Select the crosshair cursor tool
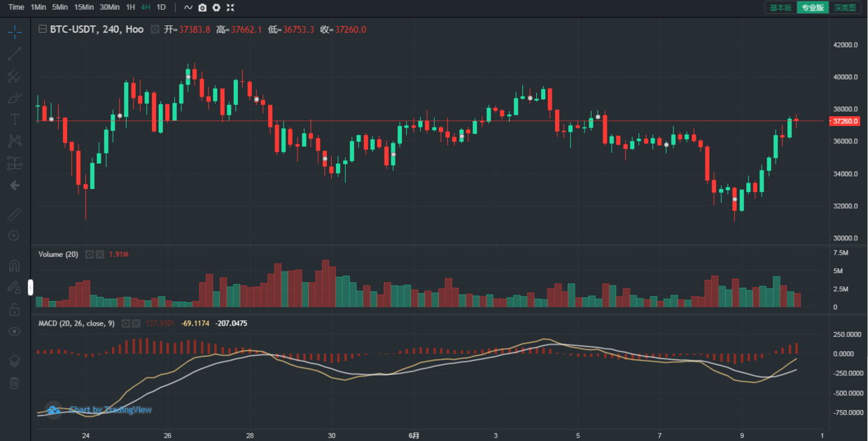Viewport: 868px width, 441px height. point(15,31)
